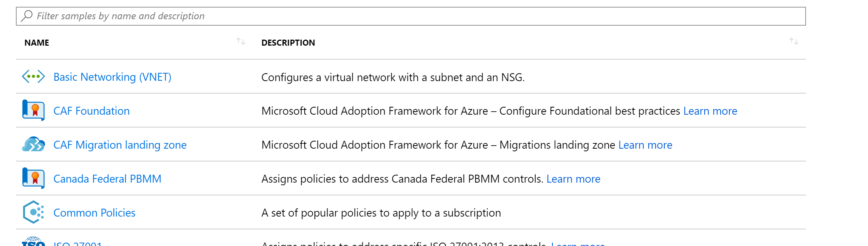Choose the Common Policies sample
Viewport: 868px width, 246px height.
(94, 213)
